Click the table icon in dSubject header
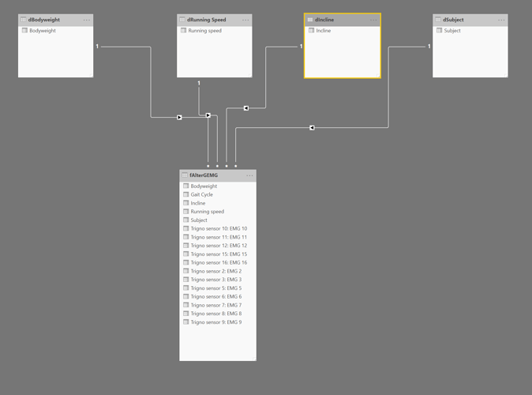The width and height of the screenshot is (532, 395). tap(438, 20)
